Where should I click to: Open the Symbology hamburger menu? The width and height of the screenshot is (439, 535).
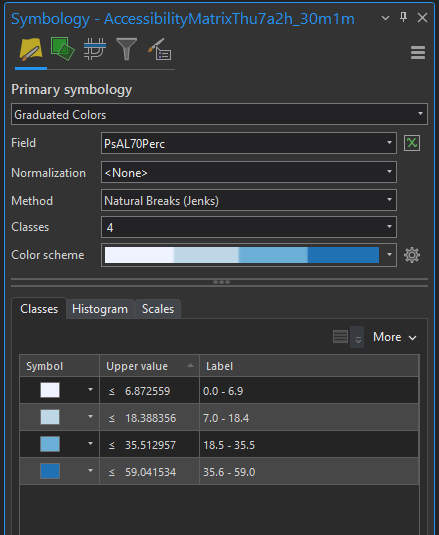point(418,53)
